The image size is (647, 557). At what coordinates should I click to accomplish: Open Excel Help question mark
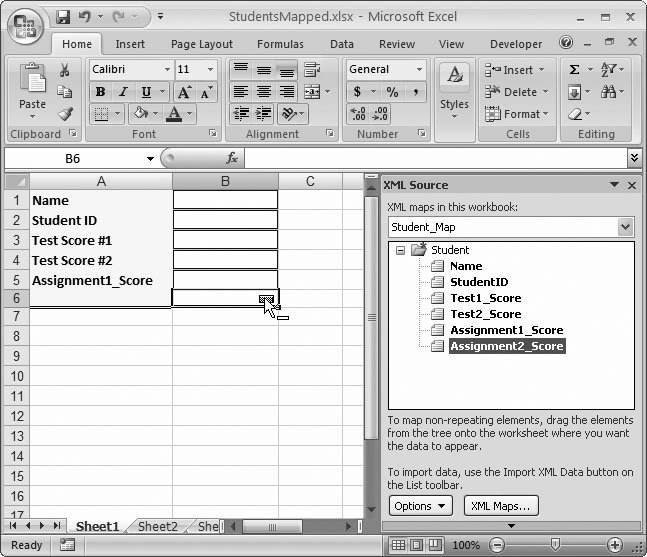coord(567,44)
